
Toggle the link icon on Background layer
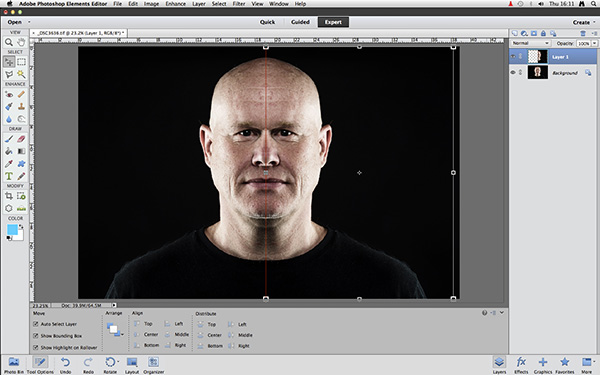coord(520,72)
